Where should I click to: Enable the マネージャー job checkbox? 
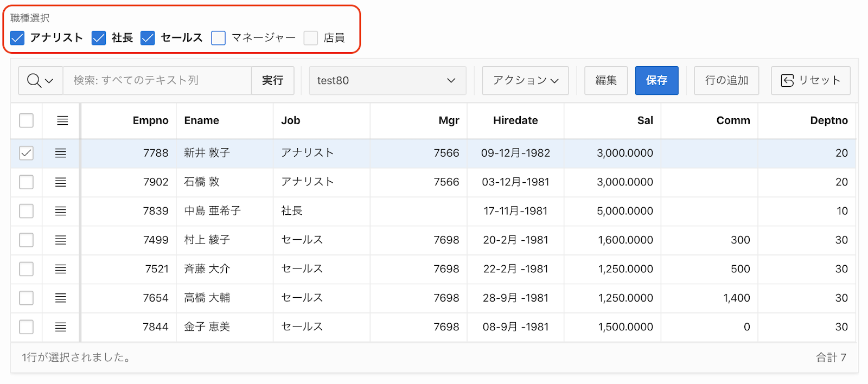pos(218,38)
